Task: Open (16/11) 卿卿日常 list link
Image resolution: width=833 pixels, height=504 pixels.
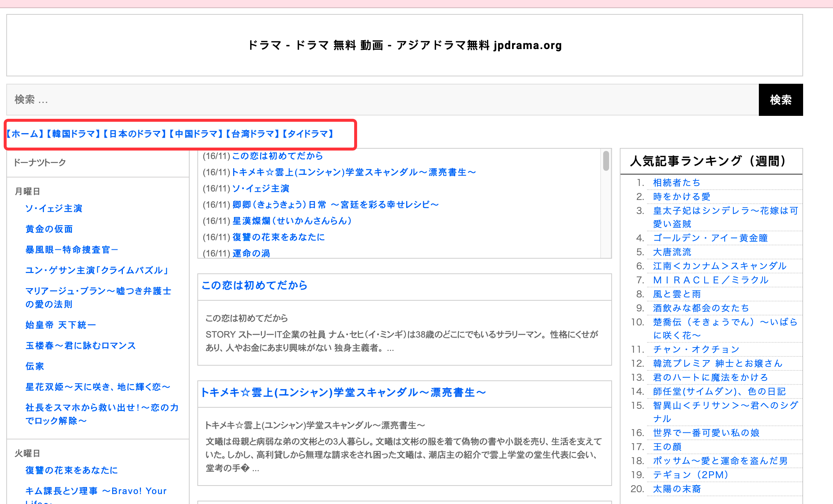Action: (x=335, y=205)
